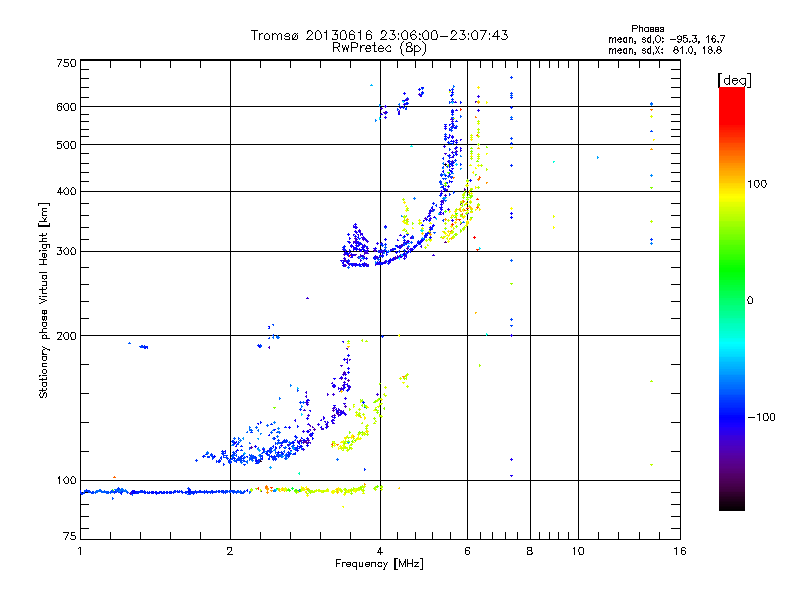Click x-axis tick label '10'

tap(578, 551)
